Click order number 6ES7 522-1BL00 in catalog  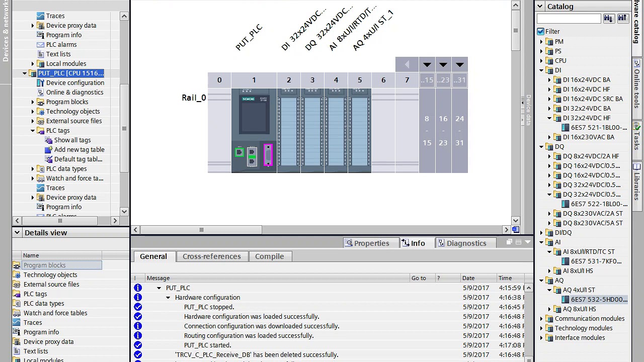pyautogui.click(x=599, y=204)
